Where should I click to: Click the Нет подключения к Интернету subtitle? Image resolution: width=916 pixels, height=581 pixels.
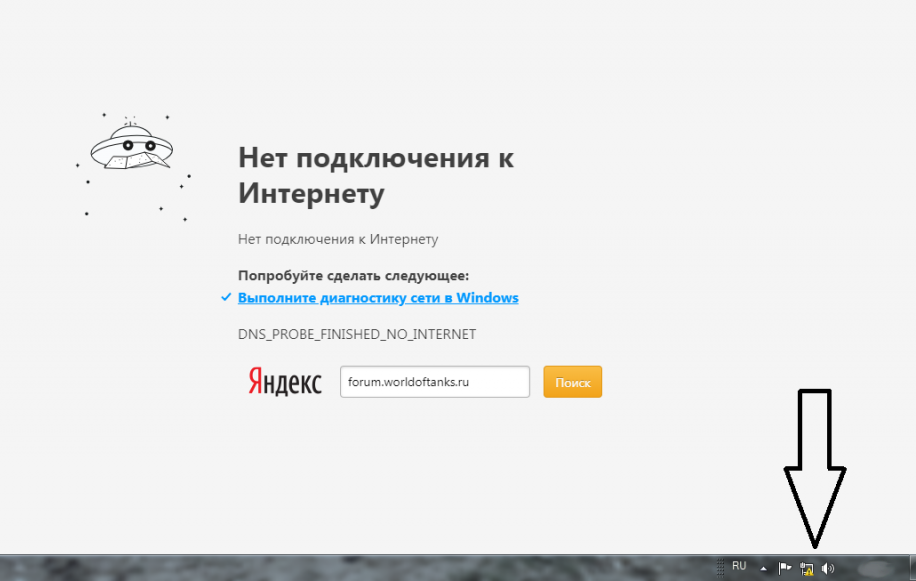point(338,239)
